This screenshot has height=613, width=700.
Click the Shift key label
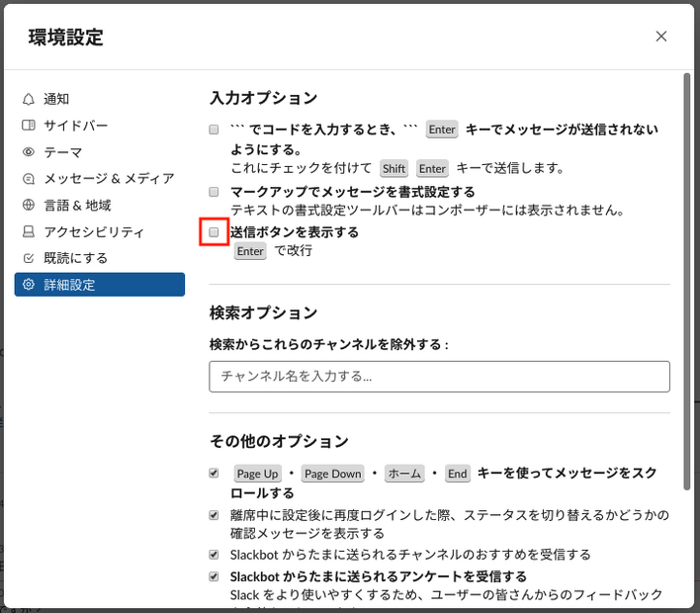tap(394, 169)
